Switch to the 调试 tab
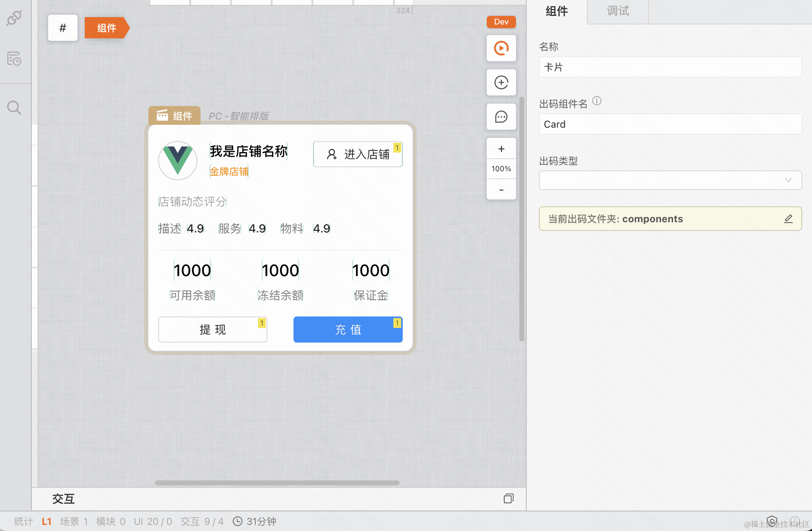Image resolution: width=812 pixels, height=531 pixels. coord(618,11)
